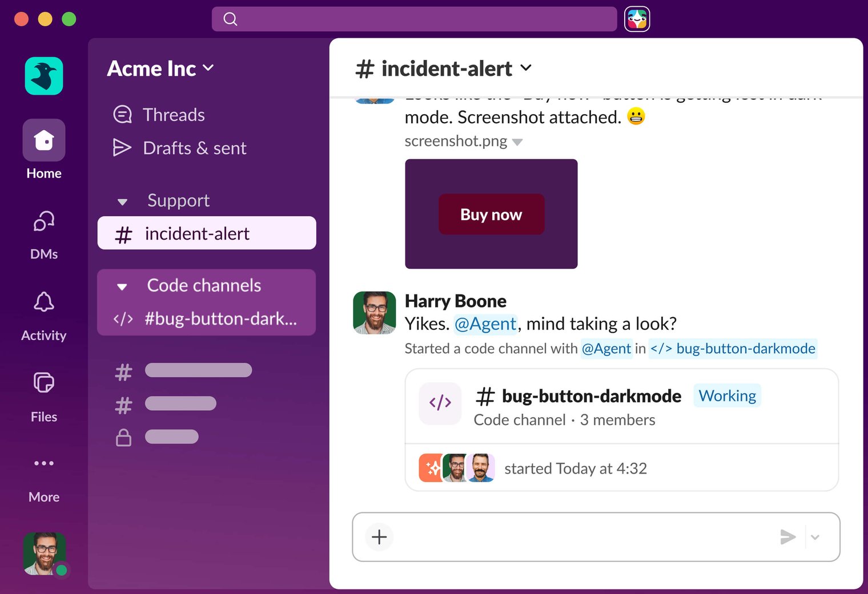Click the Working status badge
This screenshot has width=868, height=594.
click(x=727, y=395)
